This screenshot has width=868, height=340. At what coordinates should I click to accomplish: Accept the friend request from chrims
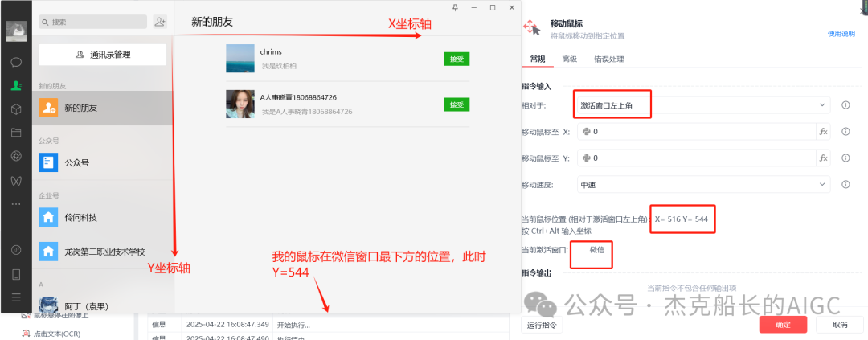pyautogui.click(x=457, y=59)
